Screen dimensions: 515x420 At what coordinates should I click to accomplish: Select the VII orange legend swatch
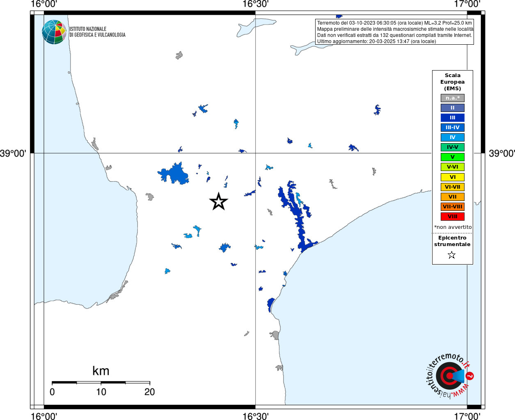[452, 197]
